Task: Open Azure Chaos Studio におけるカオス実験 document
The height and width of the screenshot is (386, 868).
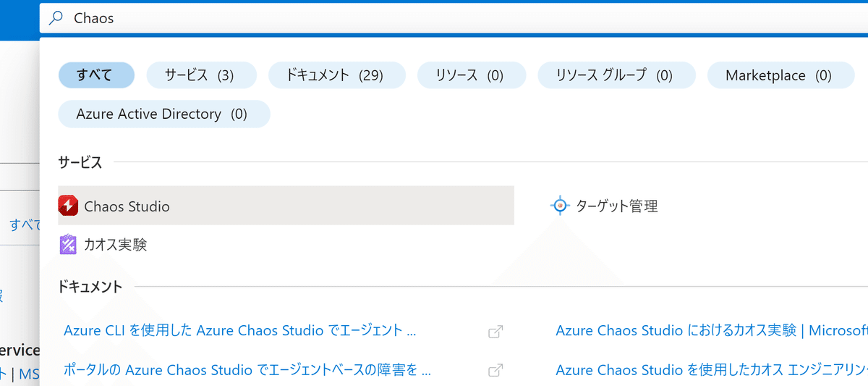Action: click(x=712, y=331)
